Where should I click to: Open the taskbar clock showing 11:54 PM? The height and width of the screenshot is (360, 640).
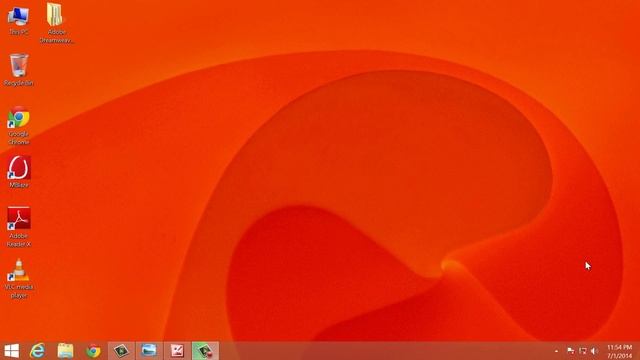click(x=620, y=351)
